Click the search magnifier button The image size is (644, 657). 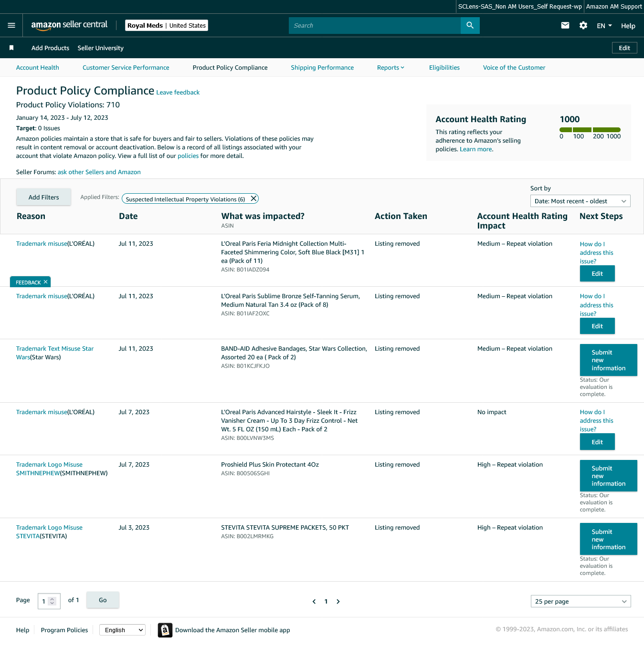tap(470, 25)
